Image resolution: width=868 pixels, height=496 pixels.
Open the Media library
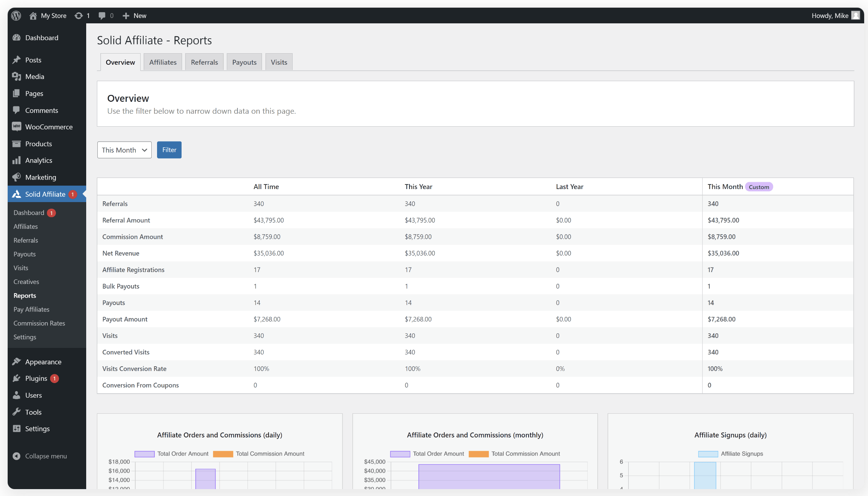pyautogui.click(x=34, y=76)
